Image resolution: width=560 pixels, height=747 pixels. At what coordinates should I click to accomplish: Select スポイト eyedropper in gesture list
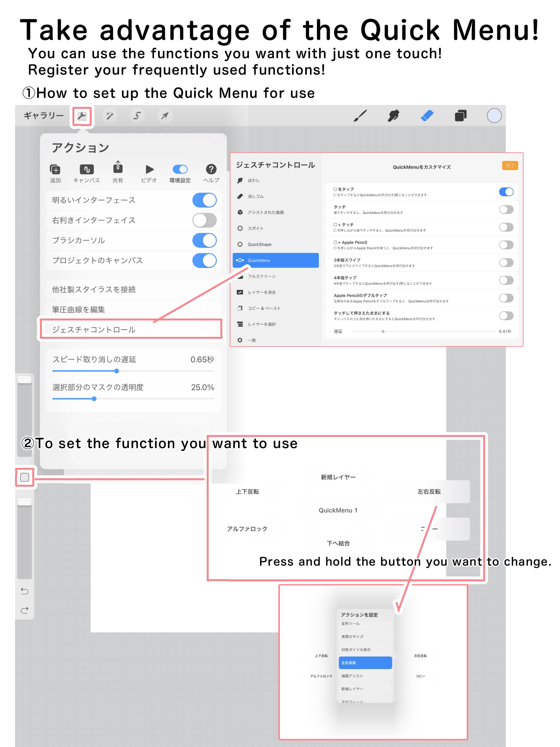[x=276, y=228]
